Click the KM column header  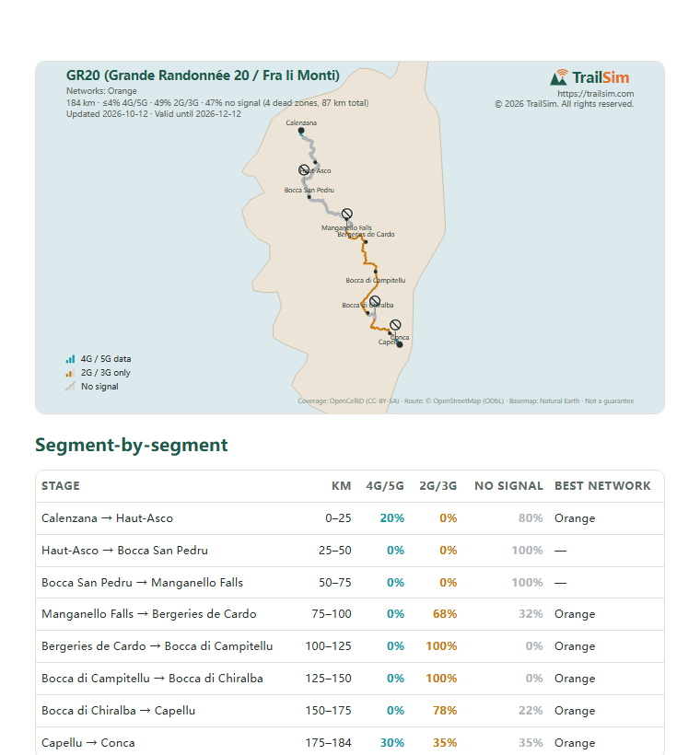click(x=341, y=486)
